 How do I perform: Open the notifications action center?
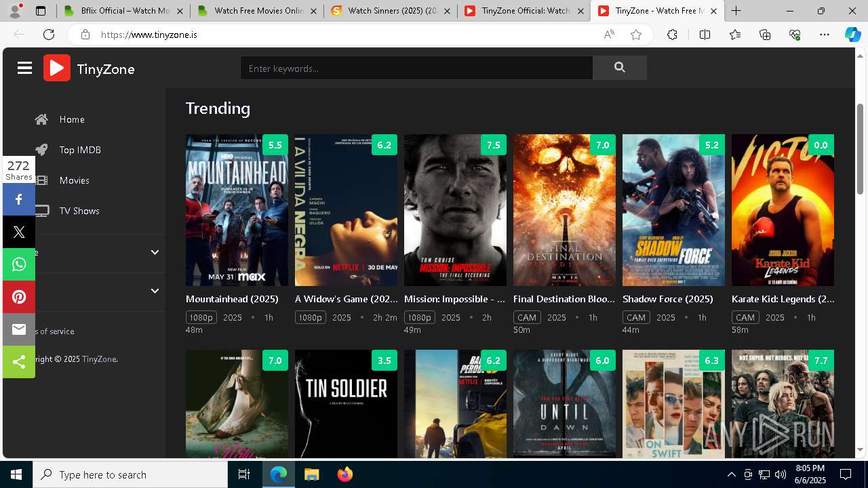846,474
